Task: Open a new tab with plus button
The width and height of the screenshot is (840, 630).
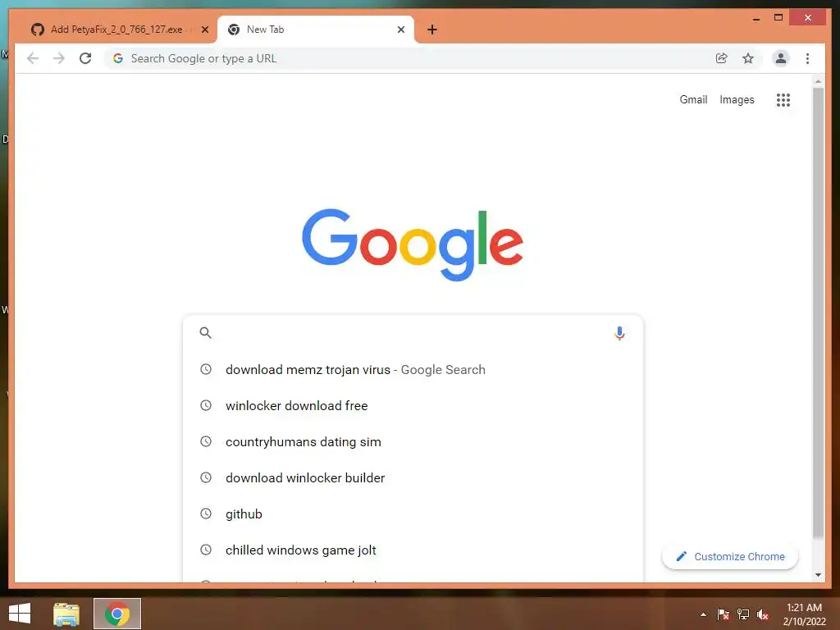Action: pyautogui.click(x=432, y=30)
